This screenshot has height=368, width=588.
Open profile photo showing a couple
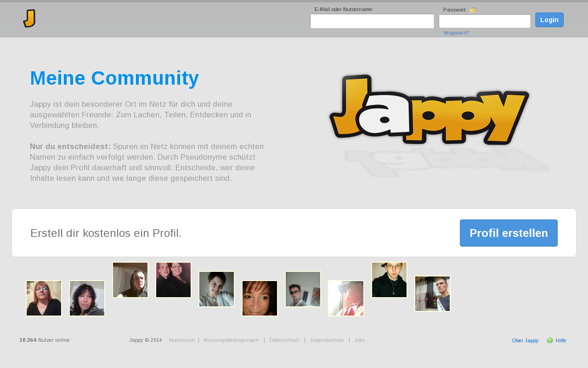tap(173, 280)
